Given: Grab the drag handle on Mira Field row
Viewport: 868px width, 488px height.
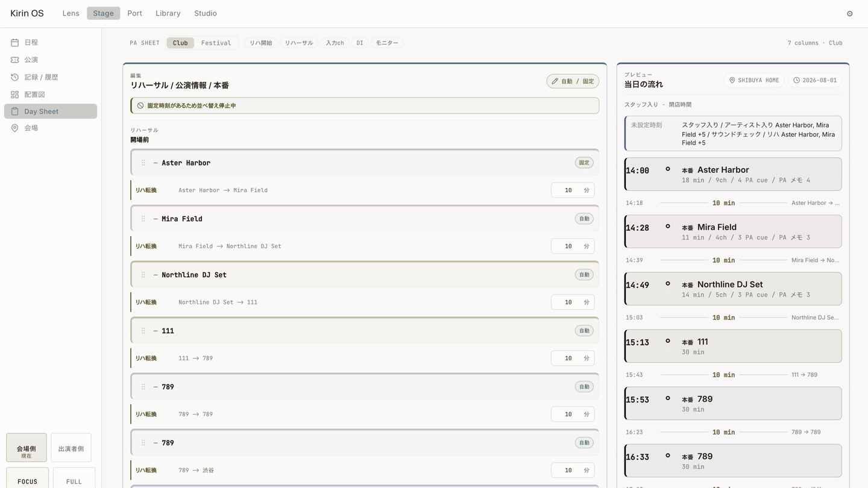Looking at the screenshot, I should click(143, 219).
